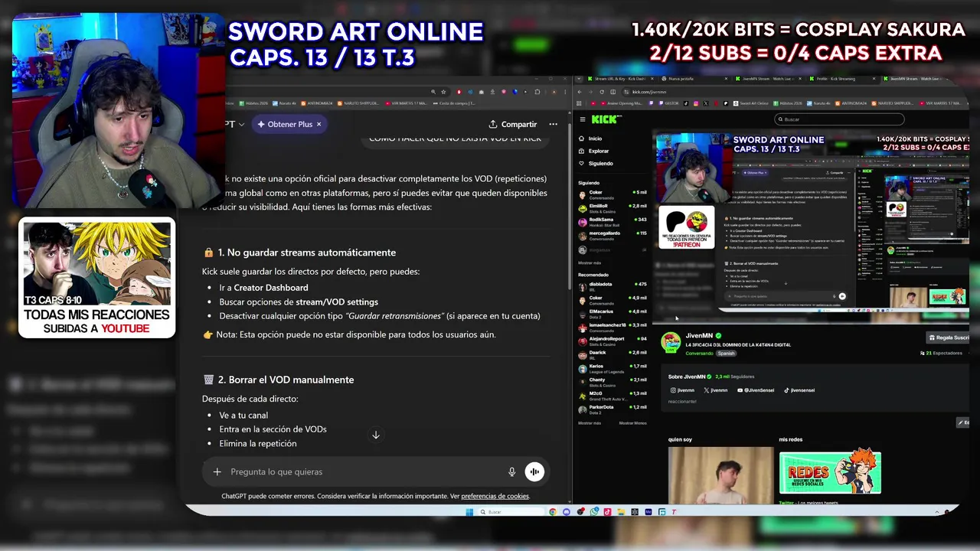Image resolution: width=980 pixels, height=551 pixels.
Task: Open Kerios recommended channel
Action: point(612,367)
